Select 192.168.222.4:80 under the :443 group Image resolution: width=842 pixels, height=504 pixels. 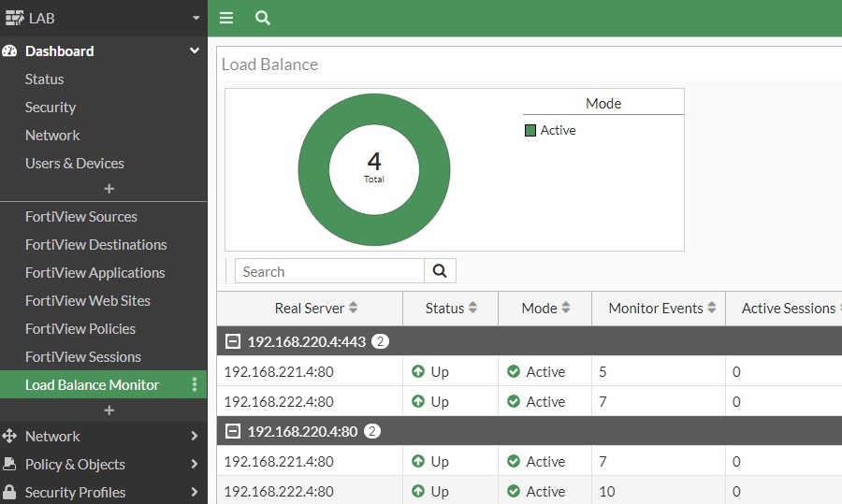click(279, 401)
